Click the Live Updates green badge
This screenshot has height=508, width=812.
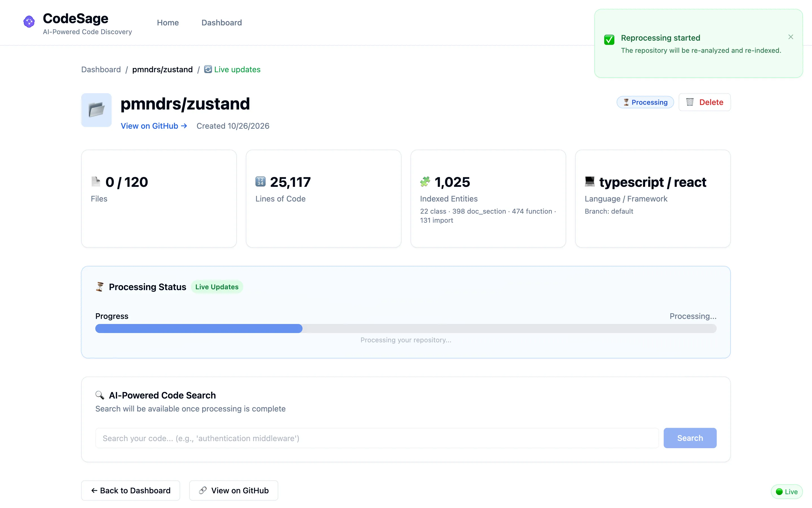pyautogui.click(x=217, y=286)
